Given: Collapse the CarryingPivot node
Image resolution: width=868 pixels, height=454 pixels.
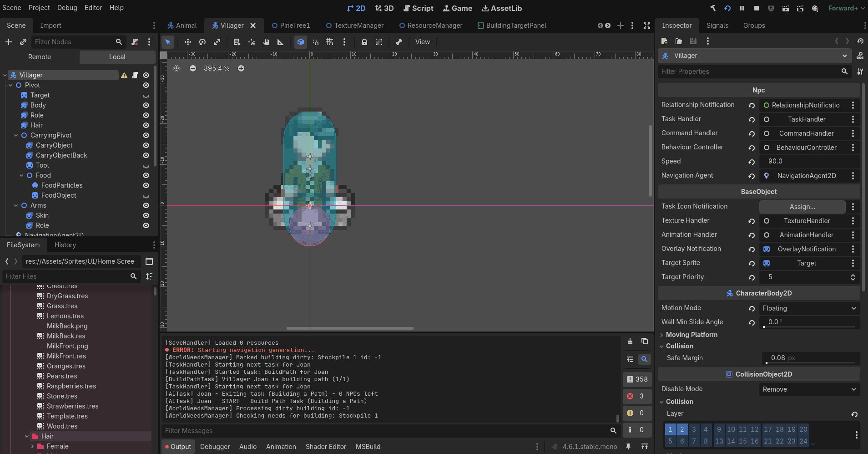Looking at the screenshot, I should [x=16, y=135].
